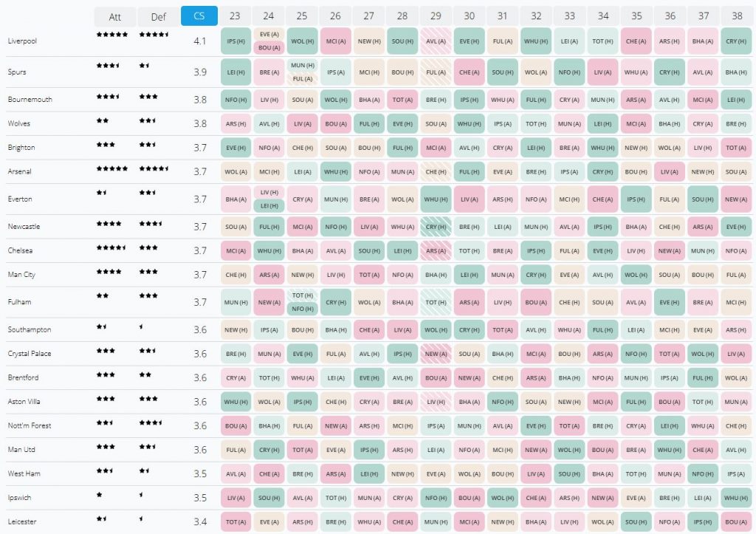Open the Arsenal team name
This screenshot has height=534, width=756.
pyautogui.click(x=19, y=171)
